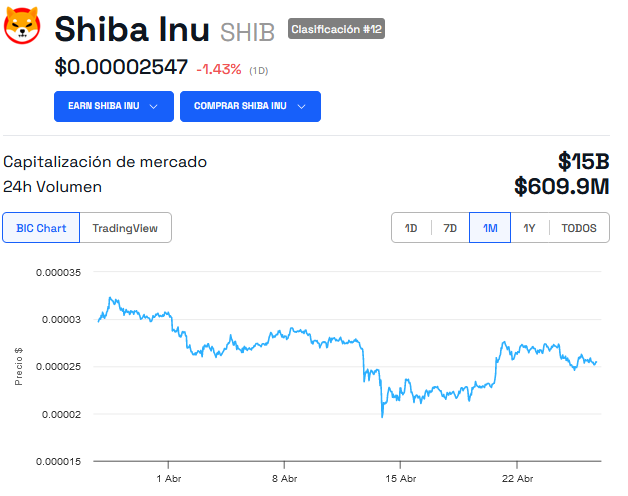Click the -1.43% daily change value

pos(219,69)
